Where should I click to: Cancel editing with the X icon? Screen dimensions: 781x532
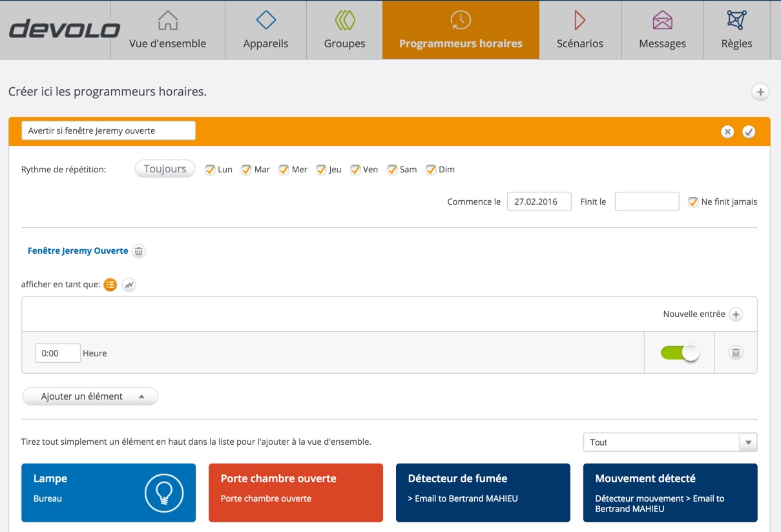[727, 132]
